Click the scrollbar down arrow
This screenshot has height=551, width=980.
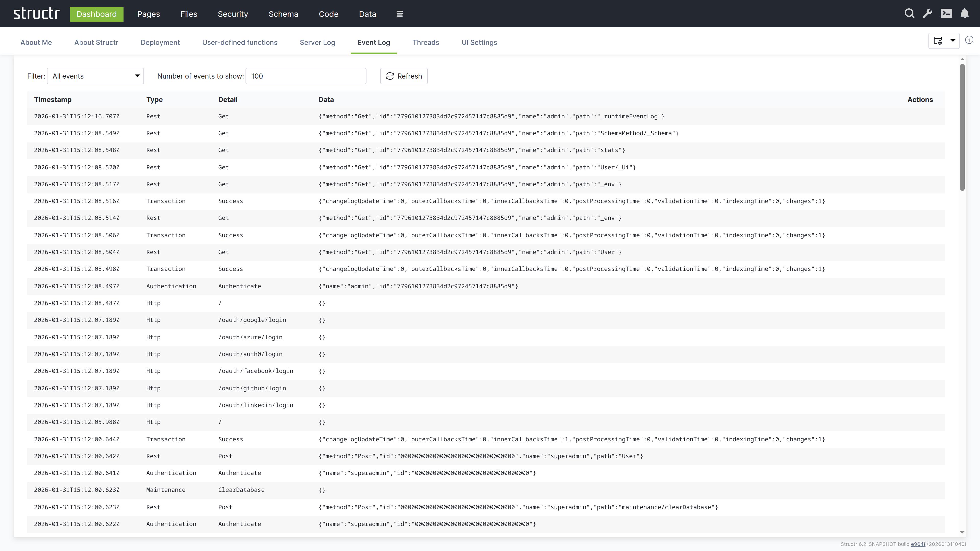(962, 532)
